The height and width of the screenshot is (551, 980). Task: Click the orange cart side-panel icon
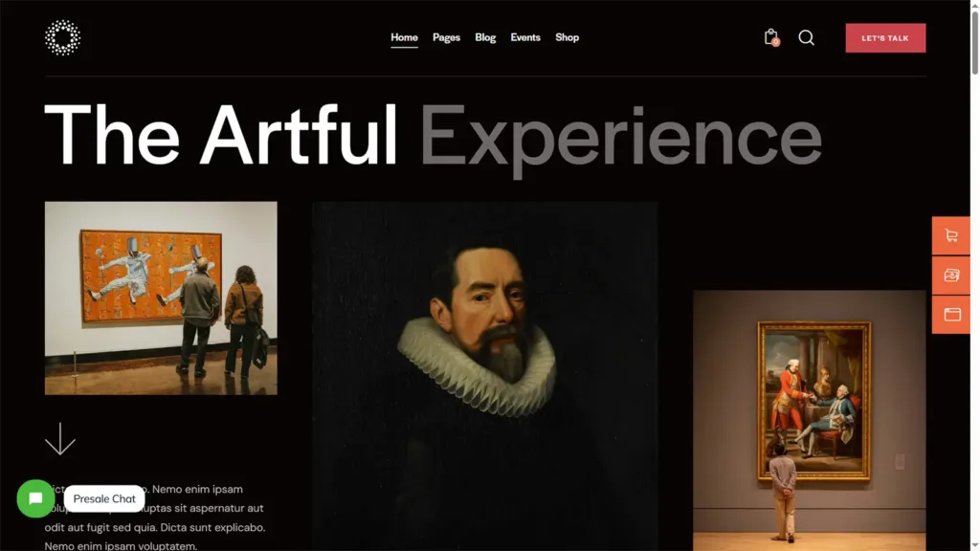[x=951, y=235]
